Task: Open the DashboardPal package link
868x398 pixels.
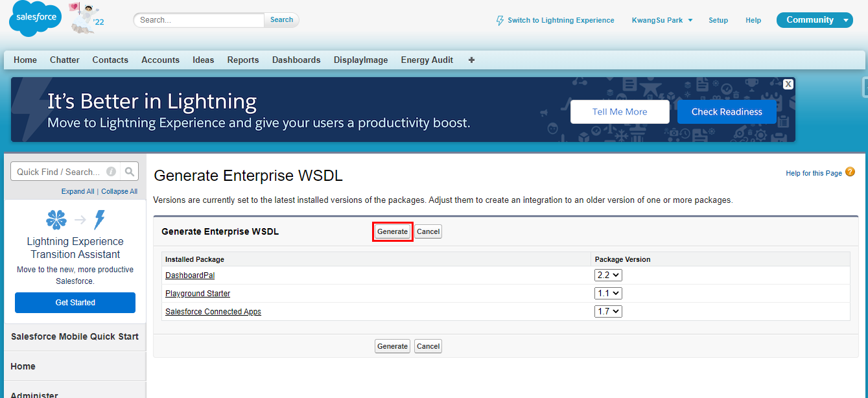Action: tap(190, 275)
